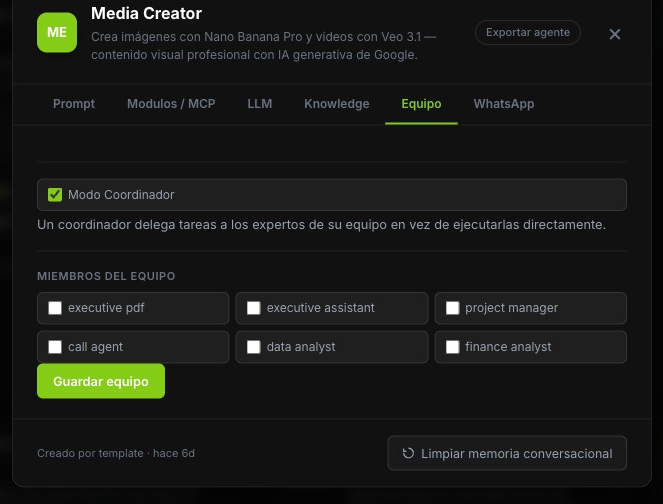The width and height of the screenshot is (663, 504).
Task: Click the green ME agent avatar
Action: (57, 33)
